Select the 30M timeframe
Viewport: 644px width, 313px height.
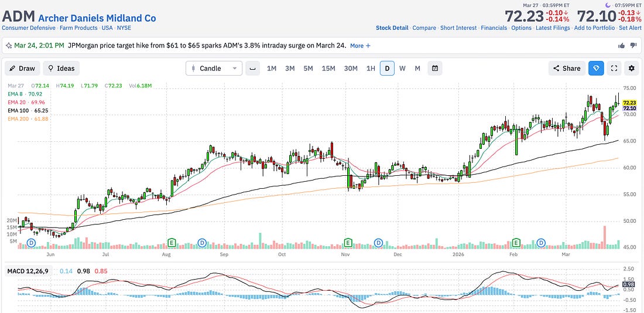coord(351,68)
